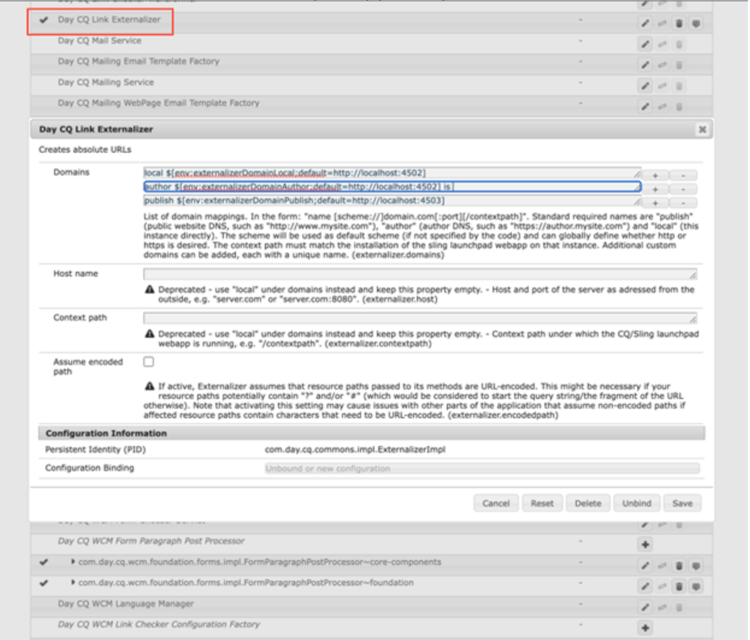Click the Configuration Information section header
The width and height of the screenshot is (750, 640).
click(371, 433)
